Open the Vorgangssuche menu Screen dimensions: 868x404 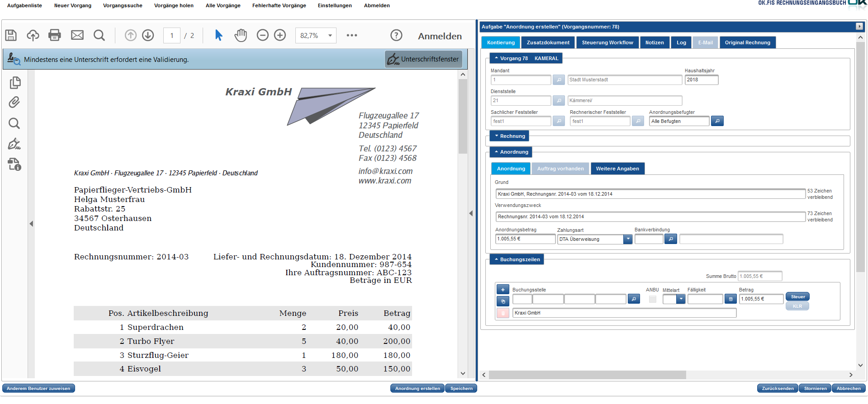tap(123, 5)
